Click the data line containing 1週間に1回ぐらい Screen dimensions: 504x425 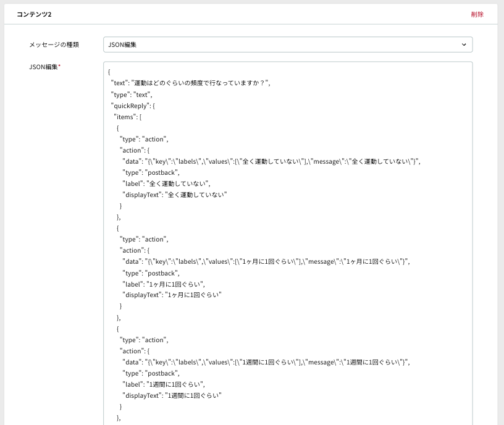pos(266,363)
